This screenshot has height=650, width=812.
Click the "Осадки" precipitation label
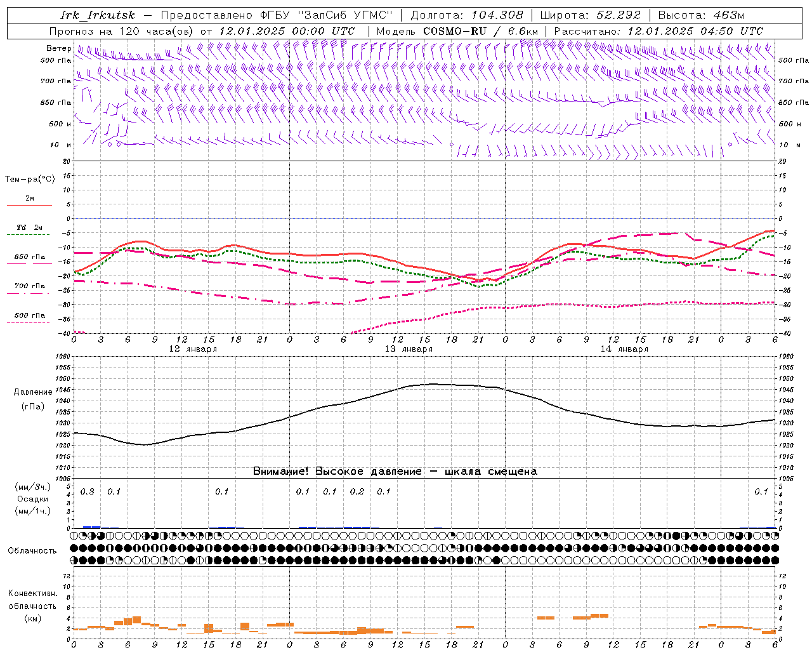click(33, 499)
